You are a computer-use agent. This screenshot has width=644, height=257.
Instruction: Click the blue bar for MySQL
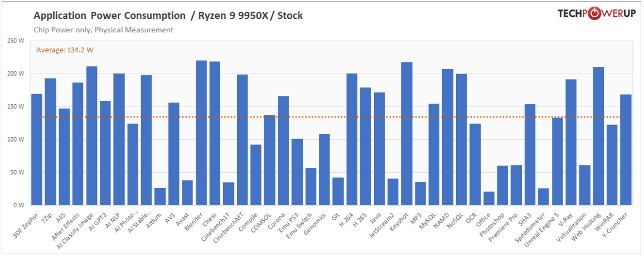434,154
